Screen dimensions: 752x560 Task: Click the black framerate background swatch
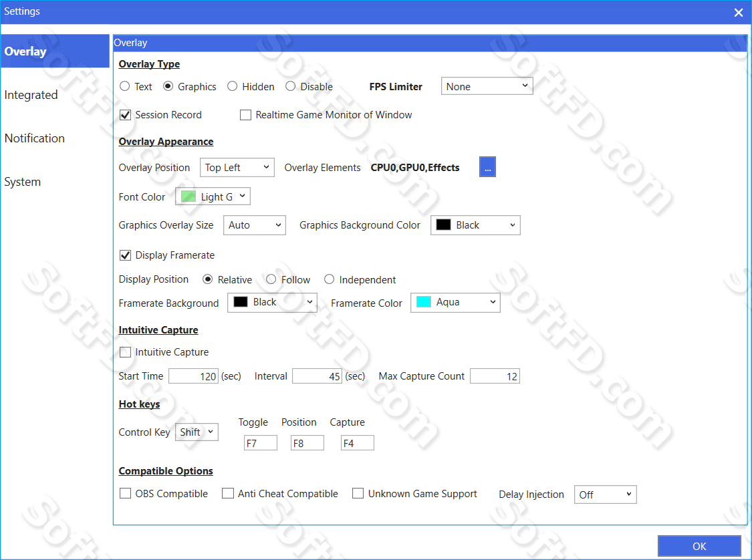coord(240,302)
